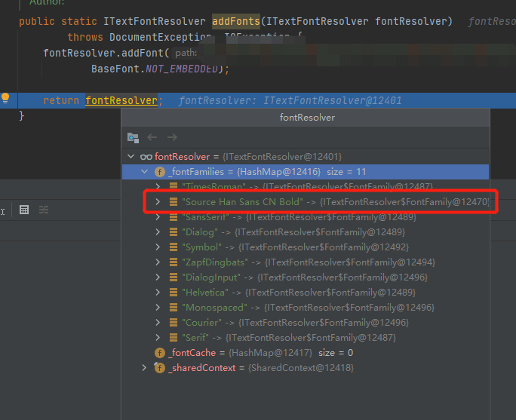The height and width of the screenshot is (420, 516).
Task: Click the field icon of _fontFamilies
Action: pos(160,172)
